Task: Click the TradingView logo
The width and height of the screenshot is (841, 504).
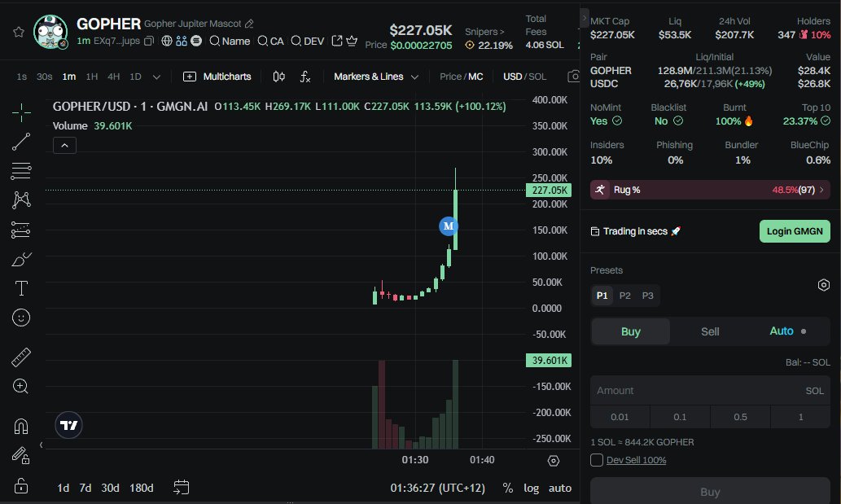Action: (68, 425)
